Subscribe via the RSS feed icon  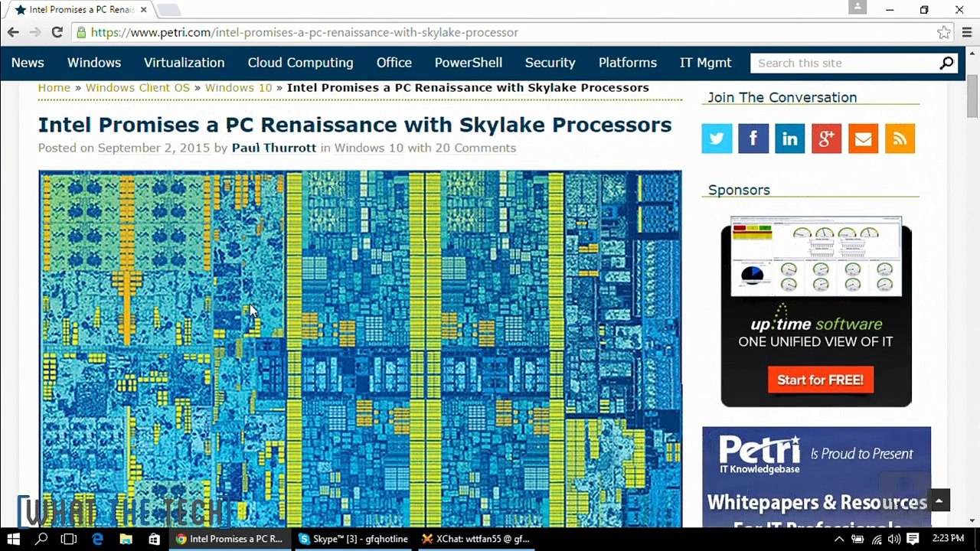pyautogui.click(x=900, y=139)
